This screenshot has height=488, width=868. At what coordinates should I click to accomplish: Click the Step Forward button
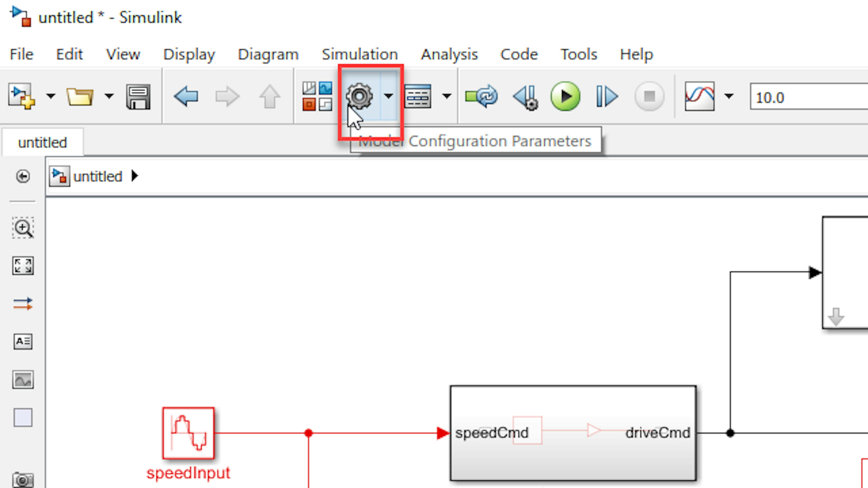[607, 97]
